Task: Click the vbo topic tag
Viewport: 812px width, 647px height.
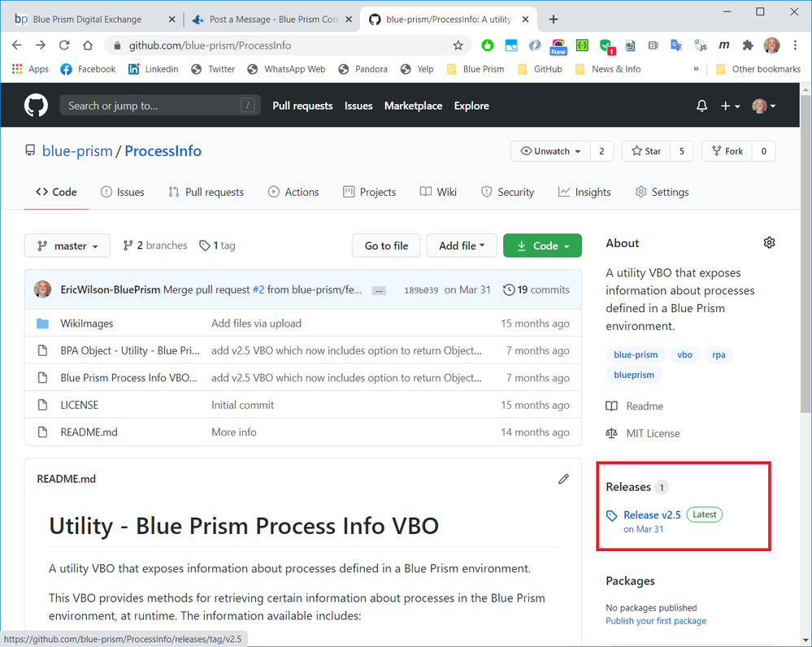Action: pos(684,355)
